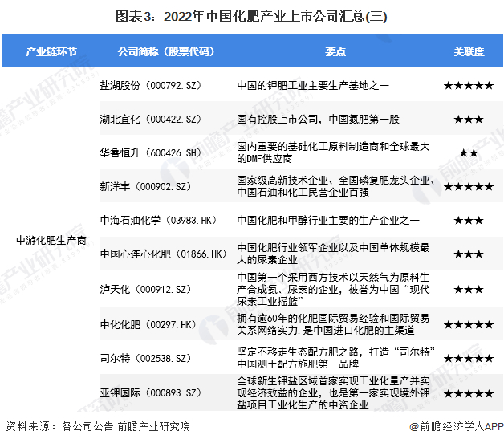Click the three-star rating for 湖北宜化
Image resolution: width=504 pixels, height=443 pixels.
coord(469,120)
